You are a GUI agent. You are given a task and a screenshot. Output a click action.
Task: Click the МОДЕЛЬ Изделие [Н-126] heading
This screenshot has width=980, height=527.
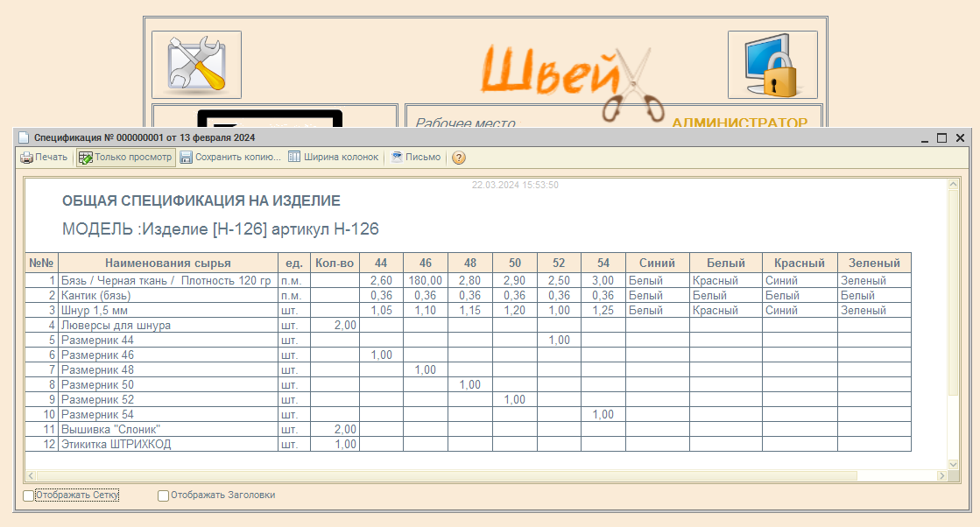(220, 229)
